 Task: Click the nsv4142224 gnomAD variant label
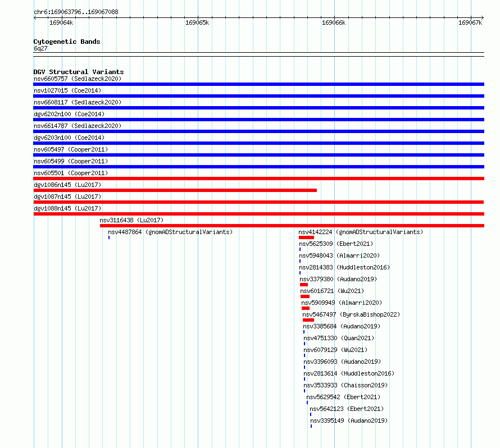click(x=361, y=232)
